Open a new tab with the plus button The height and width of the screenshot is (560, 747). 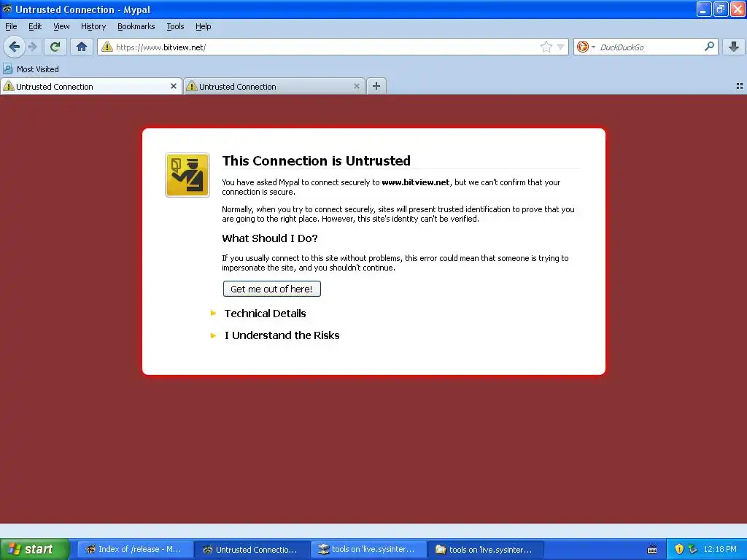click(376, 86)
